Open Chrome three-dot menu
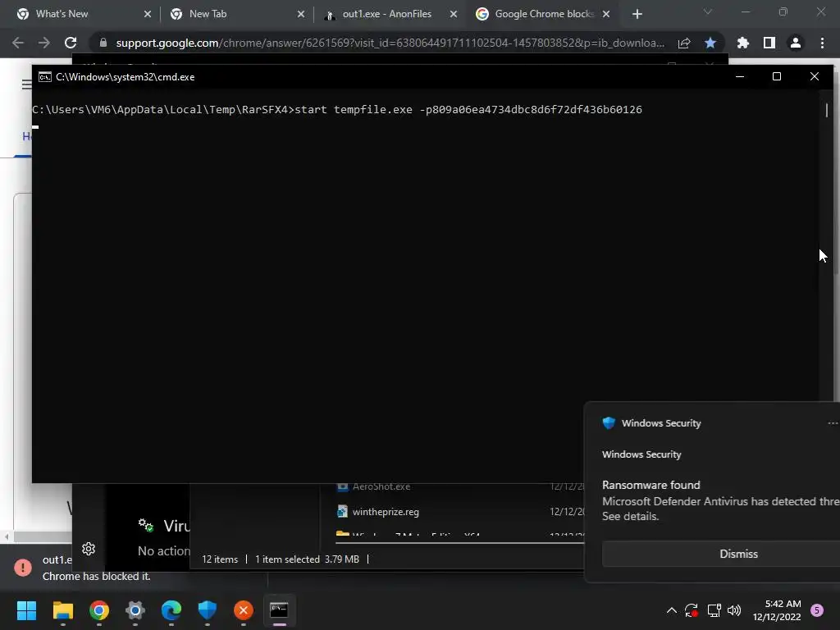This screenshot has width=840, height=630. 822,43
